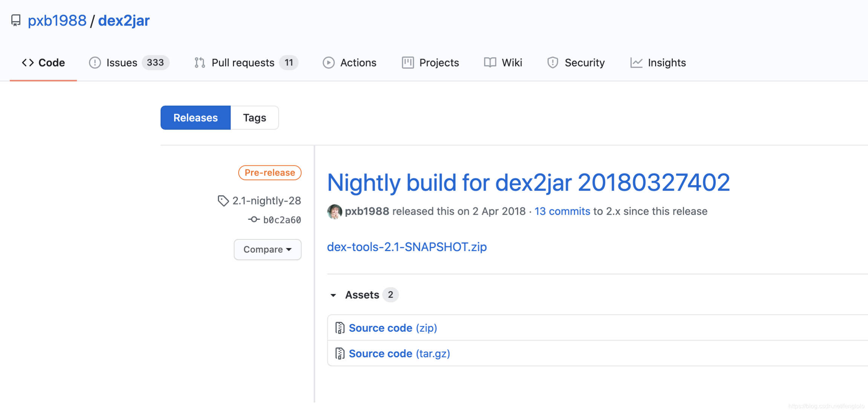Select the Releases tab
This screenshot has height=413, width=868.
[195, 118]
